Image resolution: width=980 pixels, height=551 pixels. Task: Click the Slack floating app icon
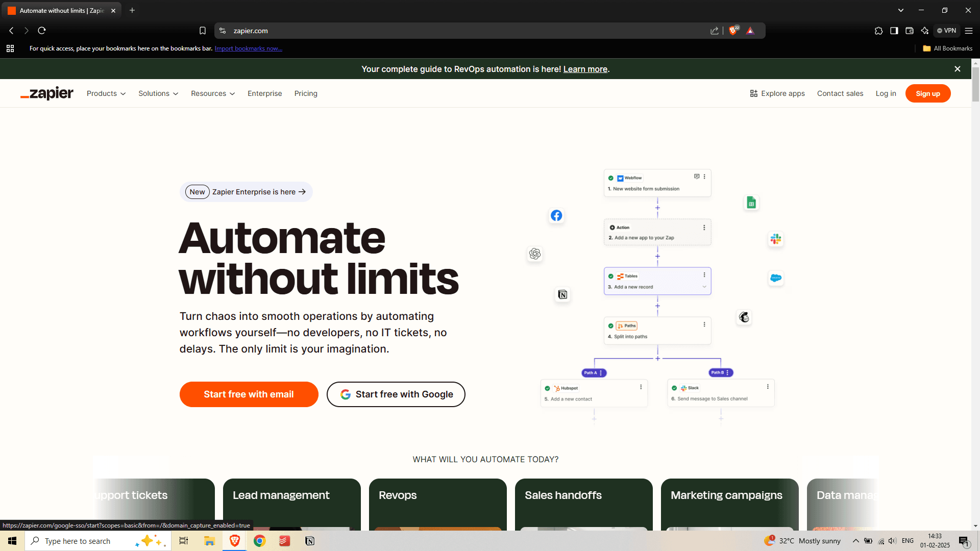[x=776, y=239]
